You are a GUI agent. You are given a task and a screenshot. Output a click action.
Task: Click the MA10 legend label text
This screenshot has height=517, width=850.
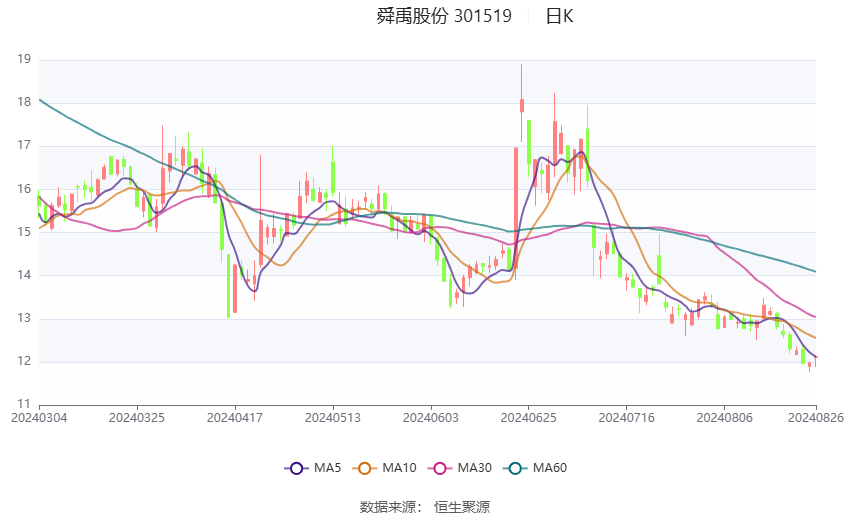pos(399,468)
